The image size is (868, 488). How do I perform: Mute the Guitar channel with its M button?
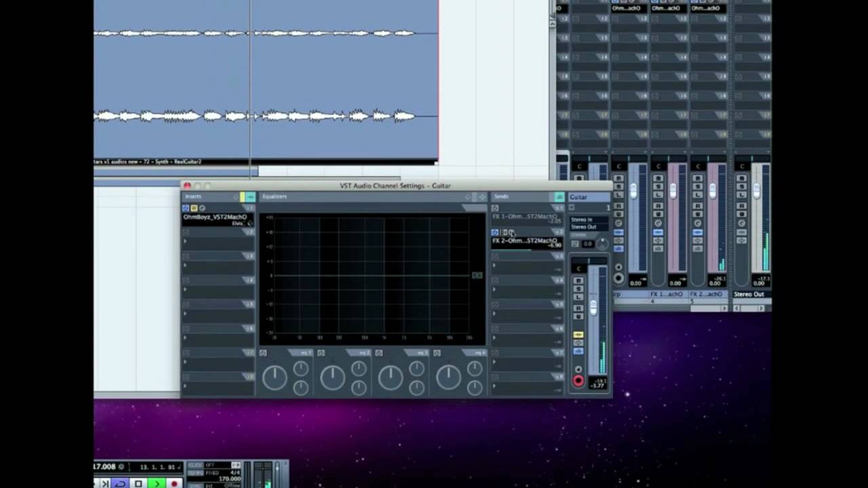click(x=578, y=281)
